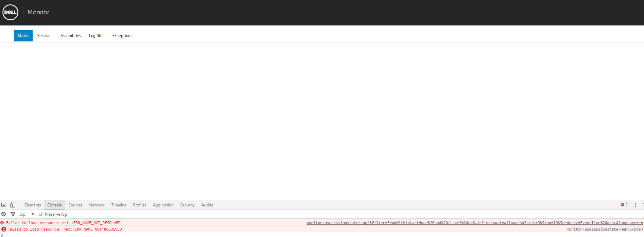Open the DevTools Audits panel
Viewport: 644px width, 237px height.
(207, 205)
